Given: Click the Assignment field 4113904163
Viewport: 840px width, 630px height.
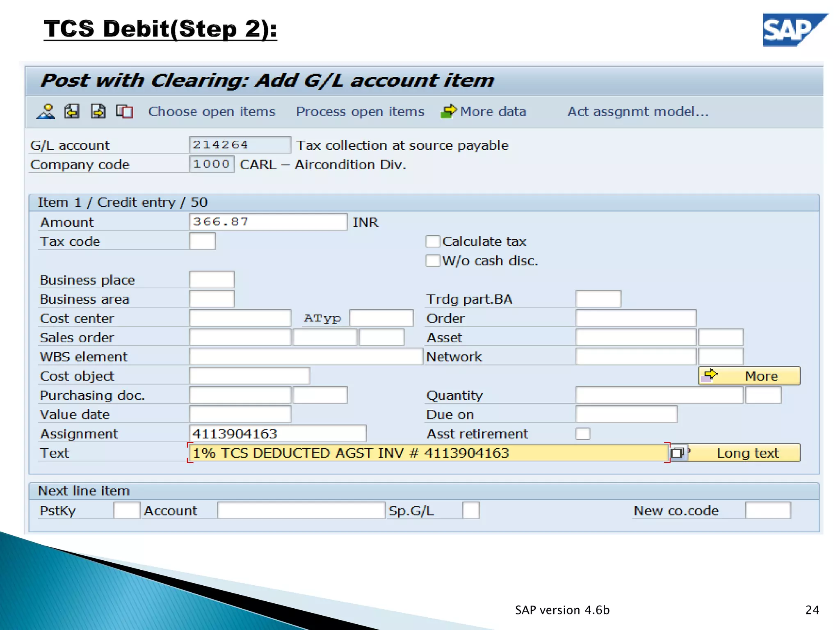Looking at the screenshot, I should click(278, 434).
